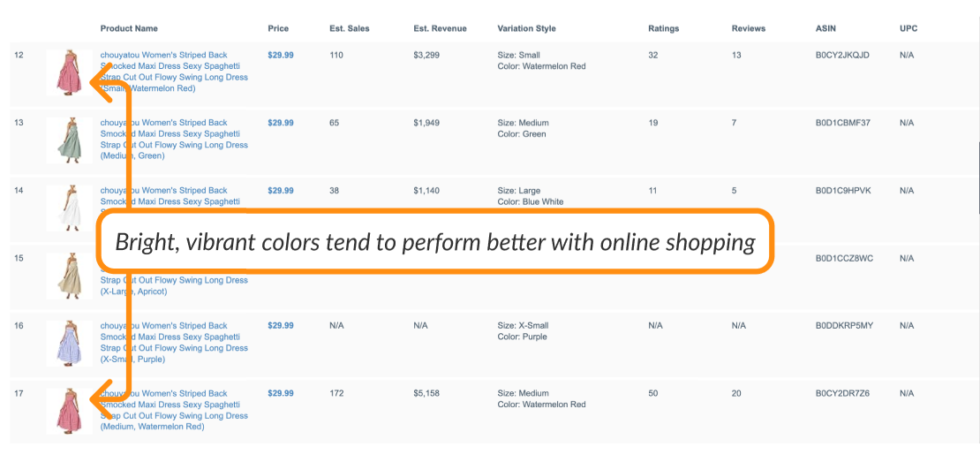Screen dimensions: 980x462
Task: Click estimated sales value 172
Action: pyautogui.click(x=336, y=393)
